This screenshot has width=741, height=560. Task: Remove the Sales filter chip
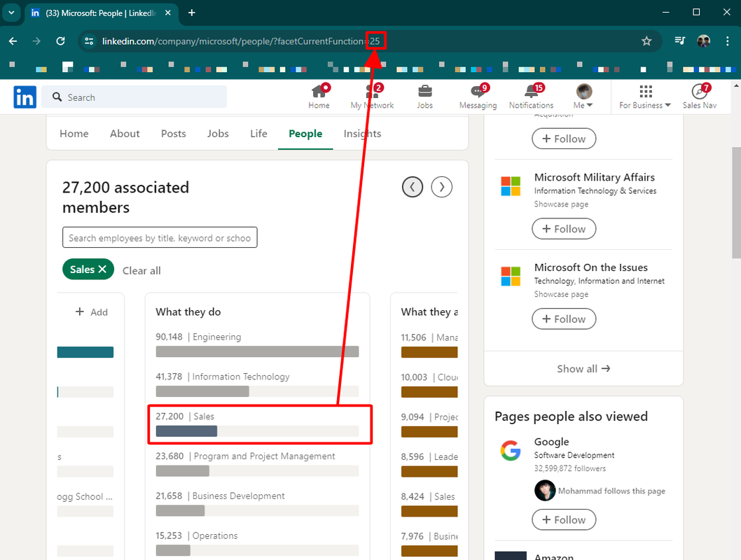(102, 269)
